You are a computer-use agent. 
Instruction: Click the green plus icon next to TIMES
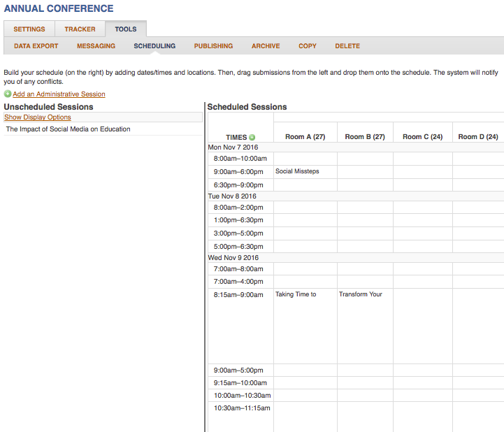click(x=252, y=137)
